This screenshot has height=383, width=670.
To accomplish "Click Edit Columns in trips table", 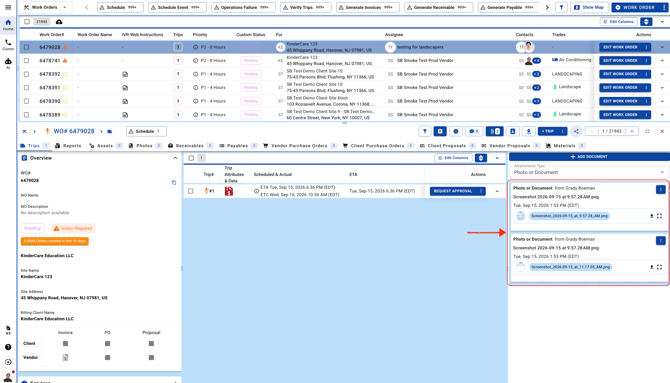I will pyautogui.click(x=453, y=158).
